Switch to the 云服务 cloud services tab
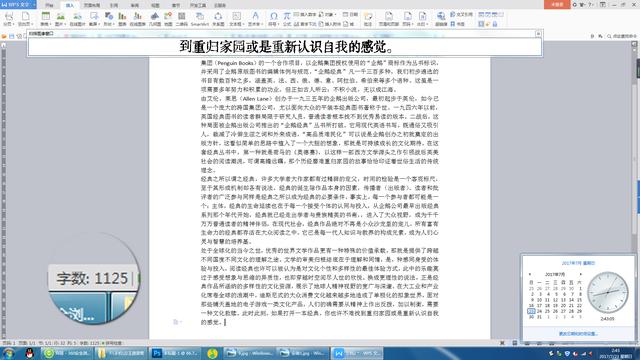This screenshot has width=640, height=360. click(220, 5)
